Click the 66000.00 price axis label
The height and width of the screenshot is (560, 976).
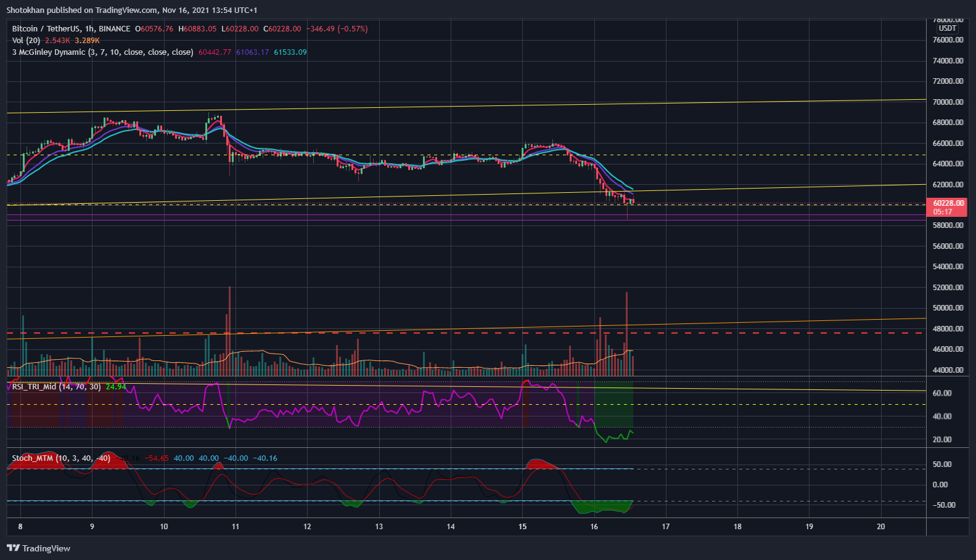tap(948, 144)
